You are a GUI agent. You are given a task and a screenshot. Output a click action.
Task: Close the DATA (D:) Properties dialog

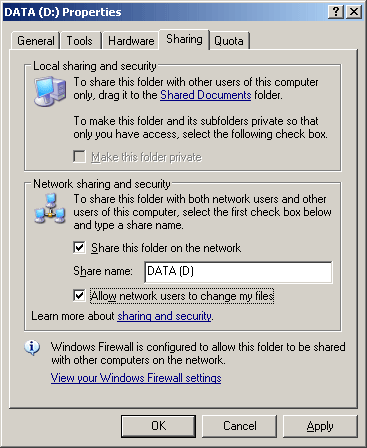[x=354, y=12]
